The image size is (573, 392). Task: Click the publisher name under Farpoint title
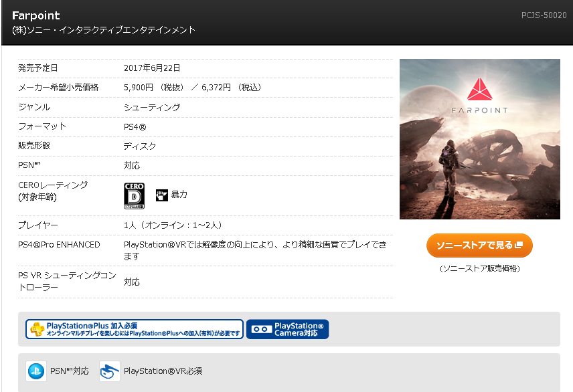[104, 30]
